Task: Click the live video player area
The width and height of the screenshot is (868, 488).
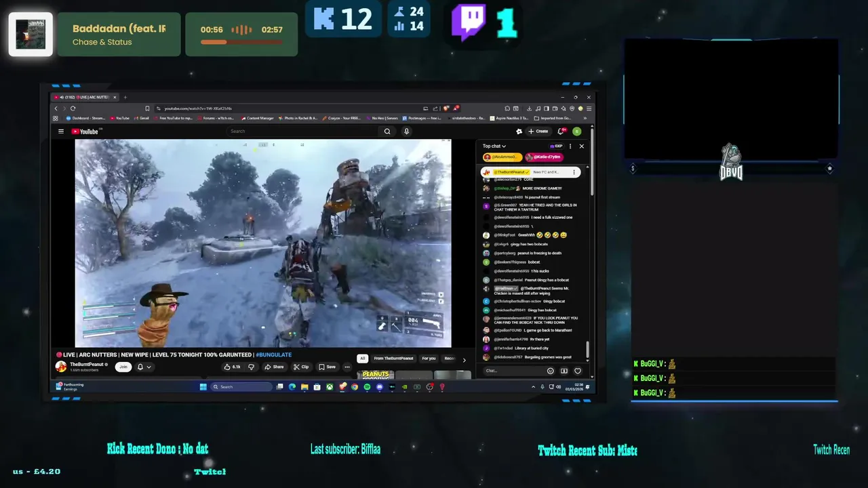Action: tap(263, 243)
